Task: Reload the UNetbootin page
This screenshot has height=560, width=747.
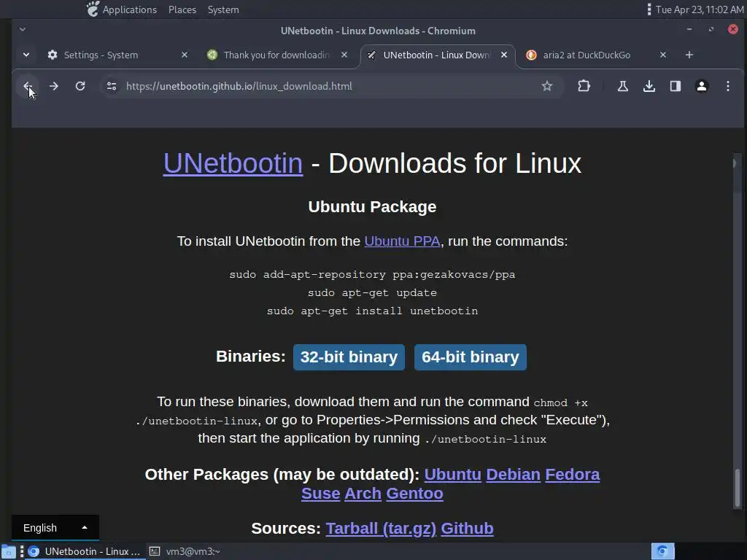Action: click(80, 86)
